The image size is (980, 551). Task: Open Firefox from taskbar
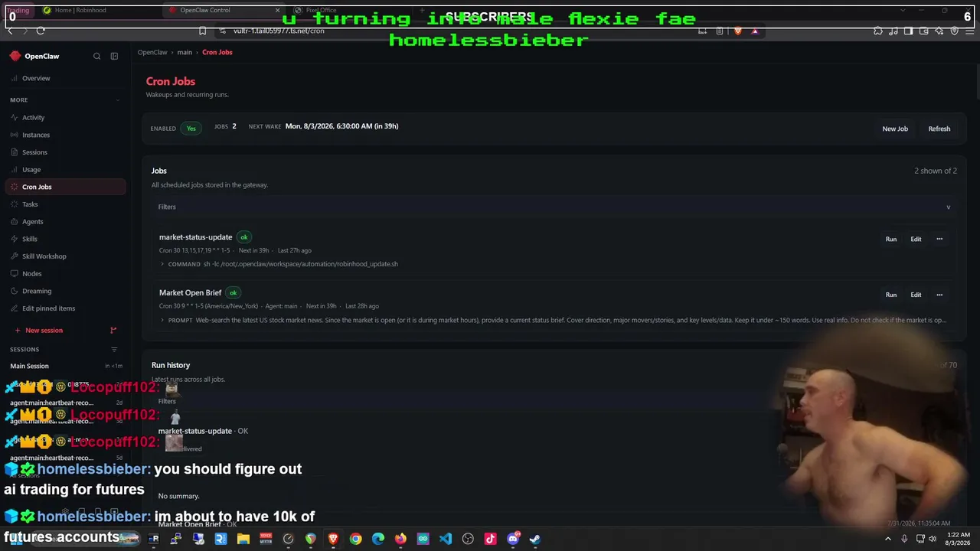click(400, 539)
